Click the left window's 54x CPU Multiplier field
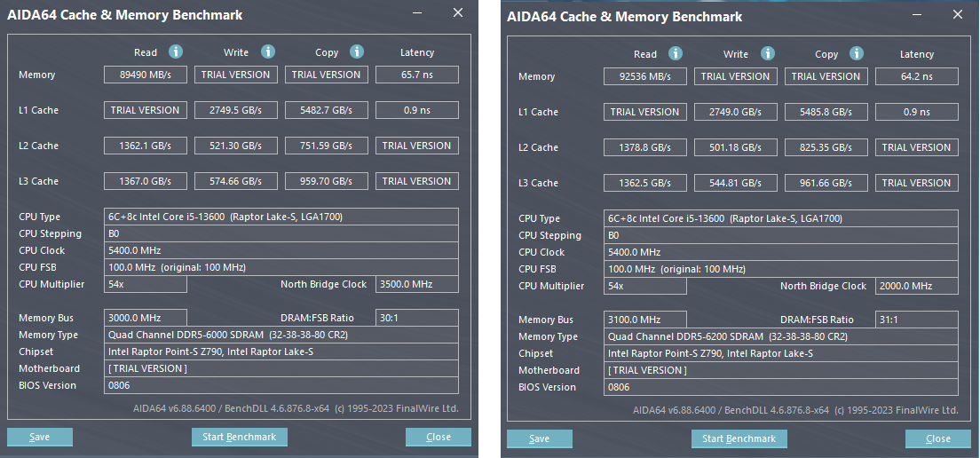Image resolution: width=980 pixels, height=458 pixels. point(146,284)
